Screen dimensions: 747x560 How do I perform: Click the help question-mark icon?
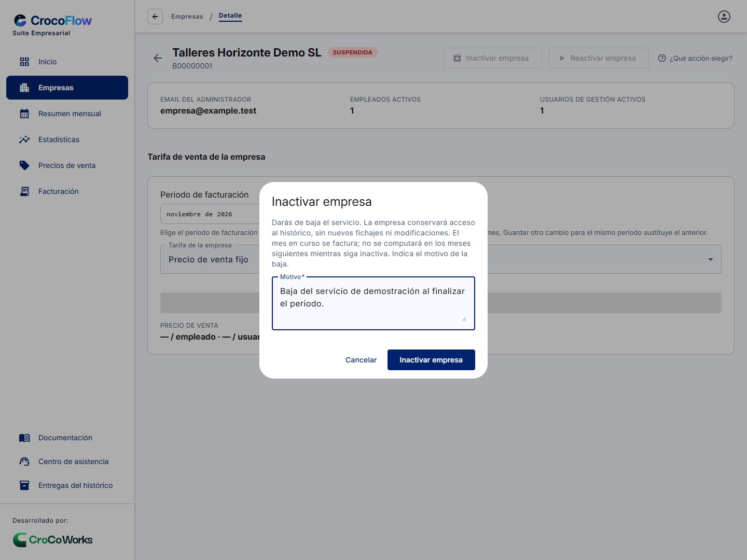pos(662,58)
